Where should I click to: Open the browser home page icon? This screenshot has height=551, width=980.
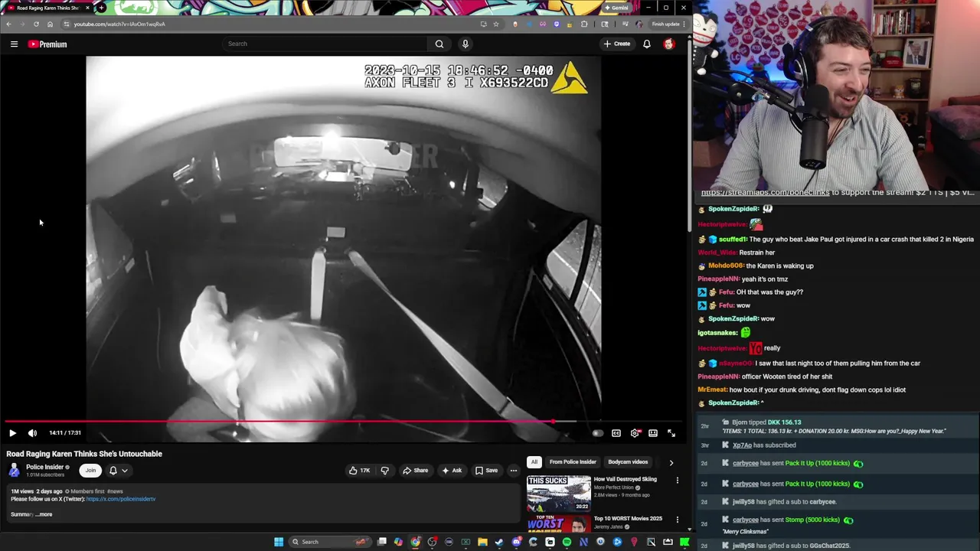point(50,24)
